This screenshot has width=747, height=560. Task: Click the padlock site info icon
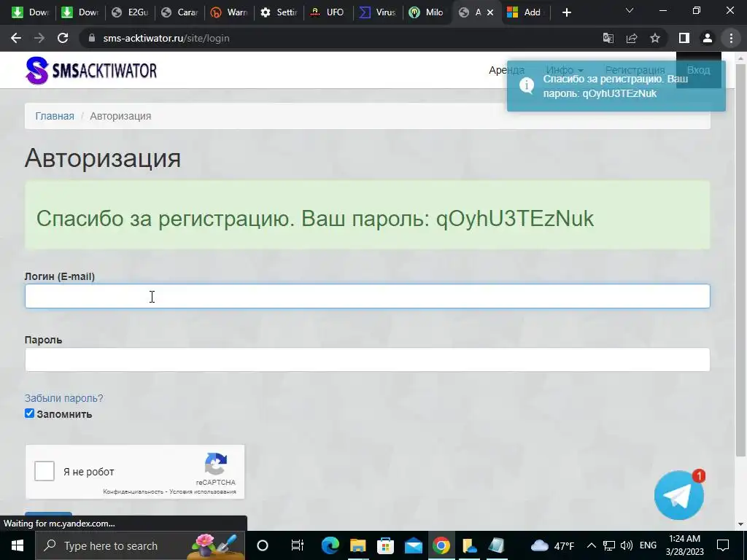click(92, 38)
